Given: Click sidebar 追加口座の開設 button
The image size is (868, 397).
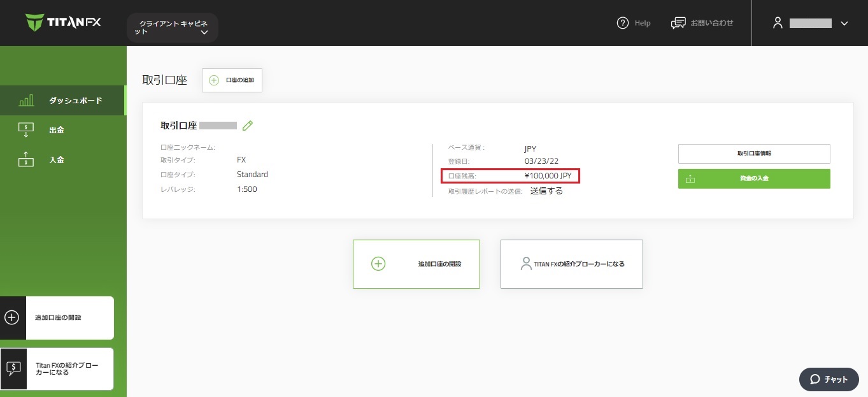Looking at the screenshot, I should (x=57, y=318).
